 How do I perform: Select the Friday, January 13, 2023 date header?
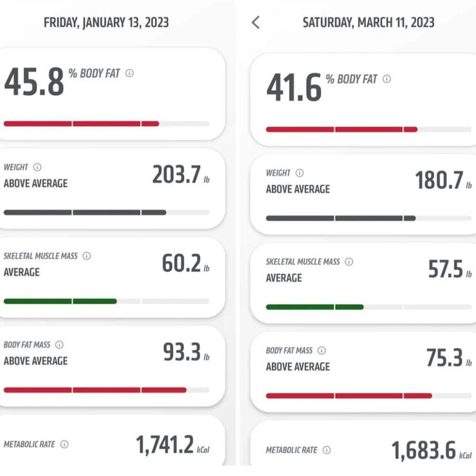pos(106,23)
